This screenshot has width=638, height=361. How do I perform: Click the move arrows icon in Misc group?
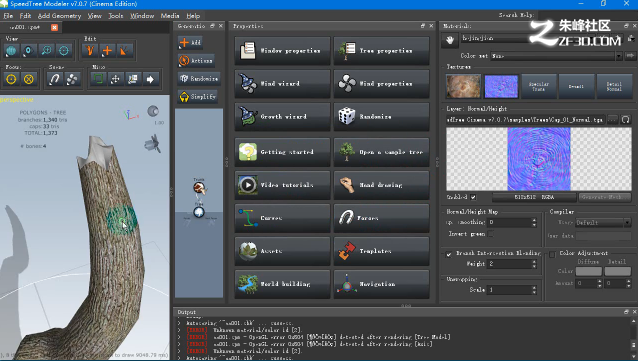pos(116,79)
